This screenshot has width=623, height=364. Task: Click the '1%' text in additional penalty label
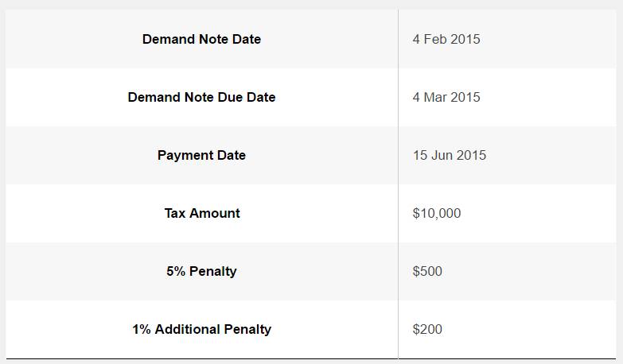click(142, 329)
